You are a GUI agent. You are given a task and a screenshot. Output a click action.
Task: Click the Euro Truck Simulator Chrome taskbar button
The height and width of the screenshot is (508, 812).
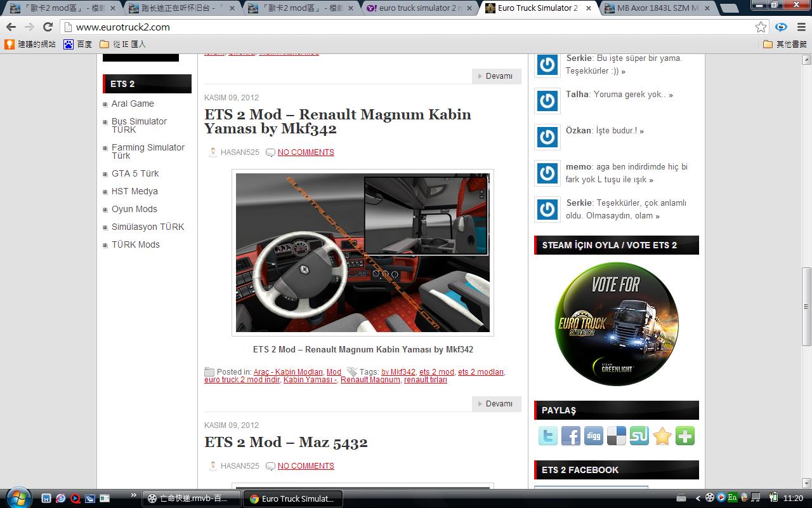[x=292, y=498]
